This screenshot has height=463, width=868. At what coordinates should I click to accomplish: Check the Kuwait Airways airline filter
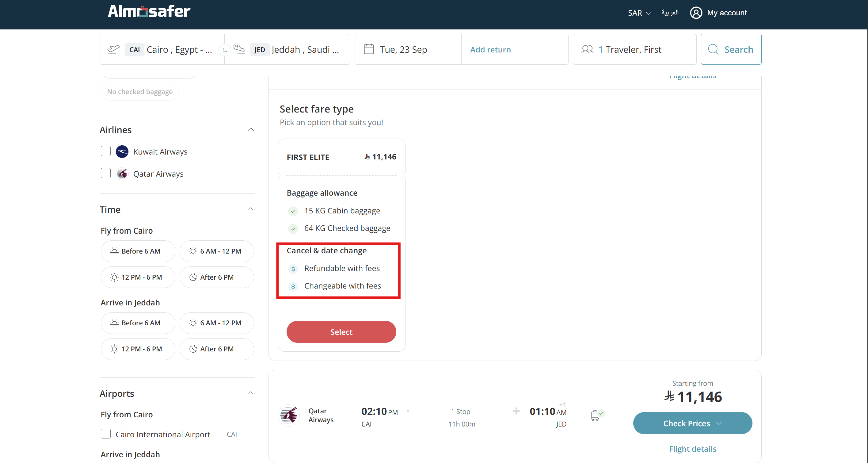tap(106, 151)
